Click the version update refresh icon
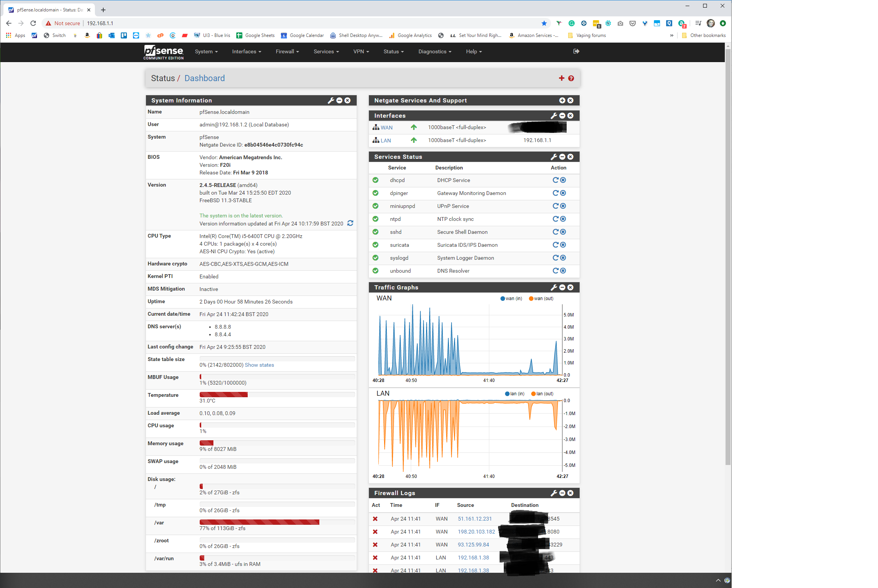The image size is (878, 588). [350, 223]
